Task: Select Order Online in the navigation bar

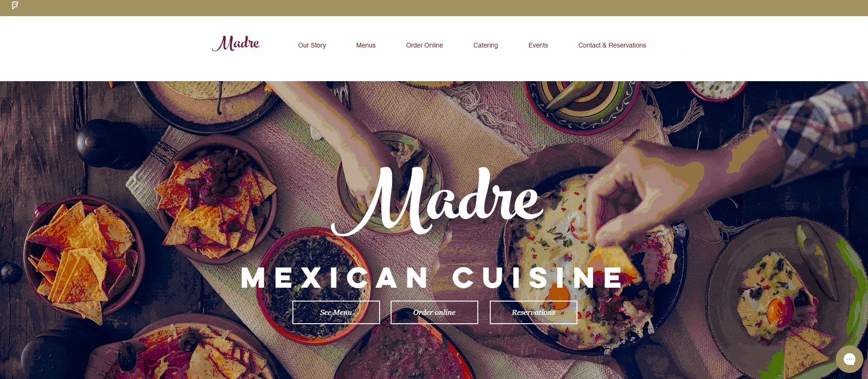Action: pos(424,45)
